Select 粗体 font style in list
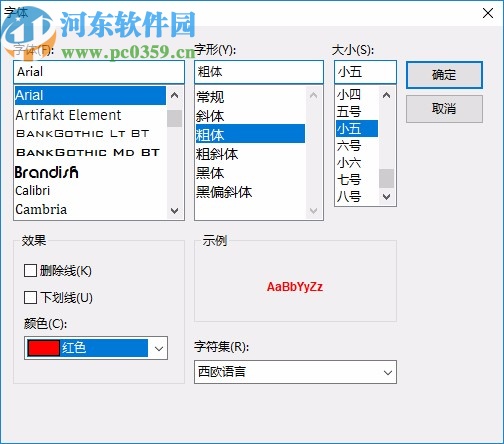Viewport: 504px width, 444px height. [x=250, y=134]
